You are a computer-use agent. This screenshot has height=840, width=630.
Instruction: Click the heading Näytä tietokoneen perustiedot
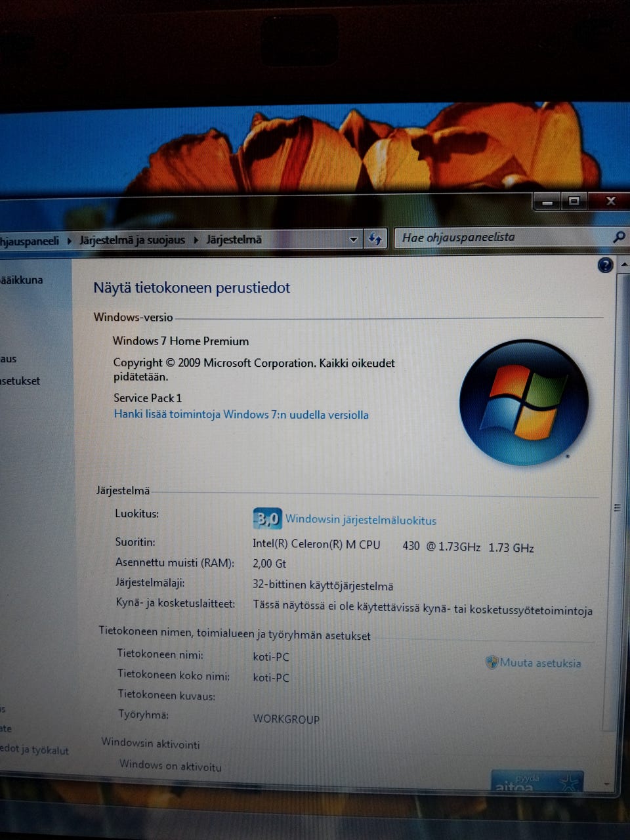[192, 287]
